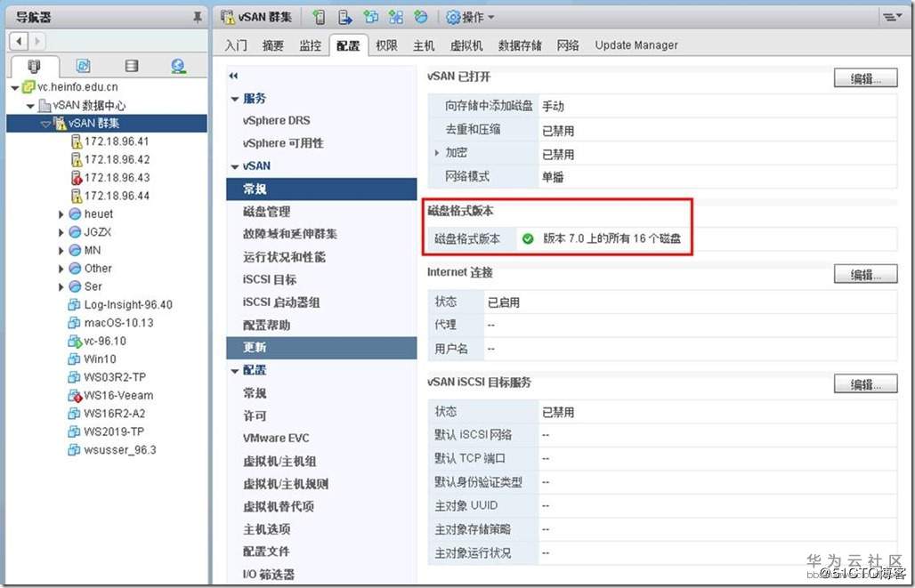Click the new virtual machine toolbar icon
Viewport: 915px width, 588px height.
pos(370,18)
